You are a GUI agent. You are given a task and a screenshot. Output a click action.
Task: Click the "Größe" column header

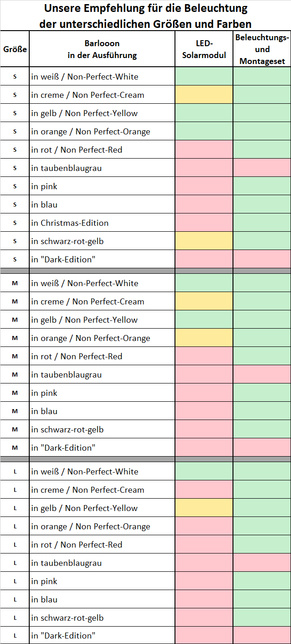point(15,49)
